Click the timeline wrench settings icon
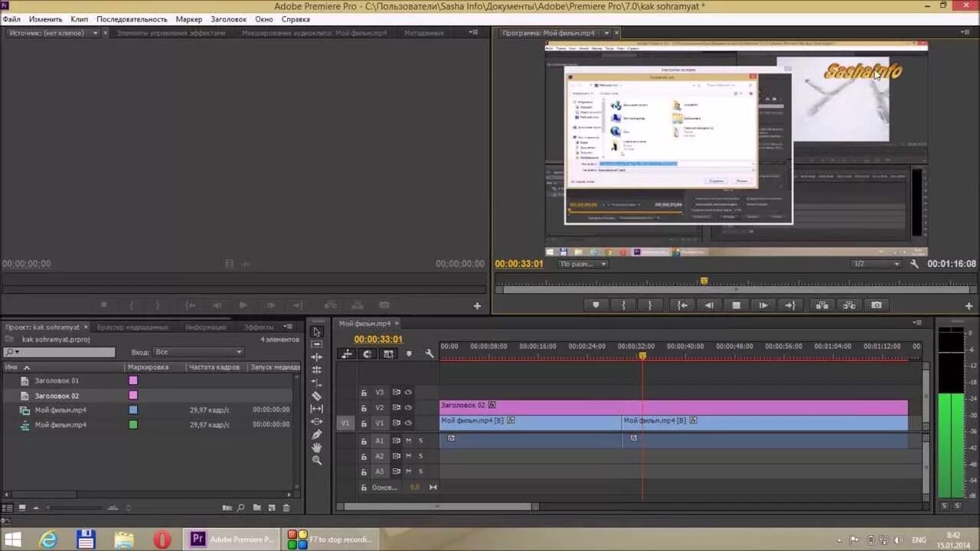The image size is (980, 551). 430,354
